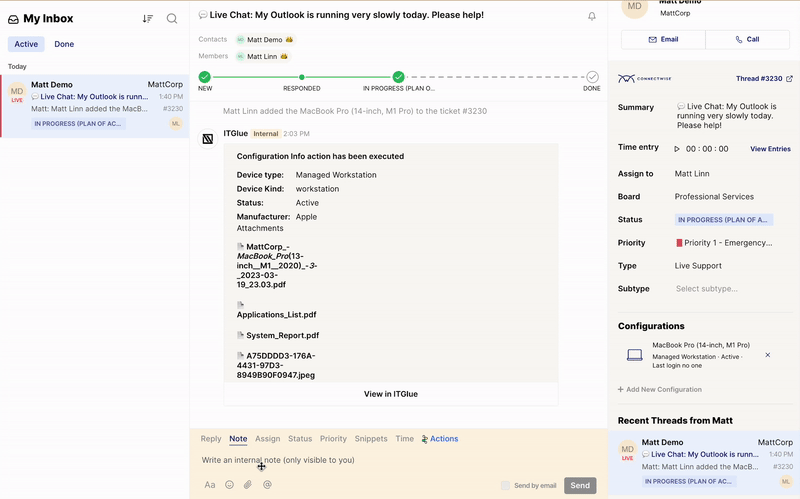Click the ML assignee avatar on inbox thread
The height and width of the screenshot is (499, 800).
tap(176, 123)
